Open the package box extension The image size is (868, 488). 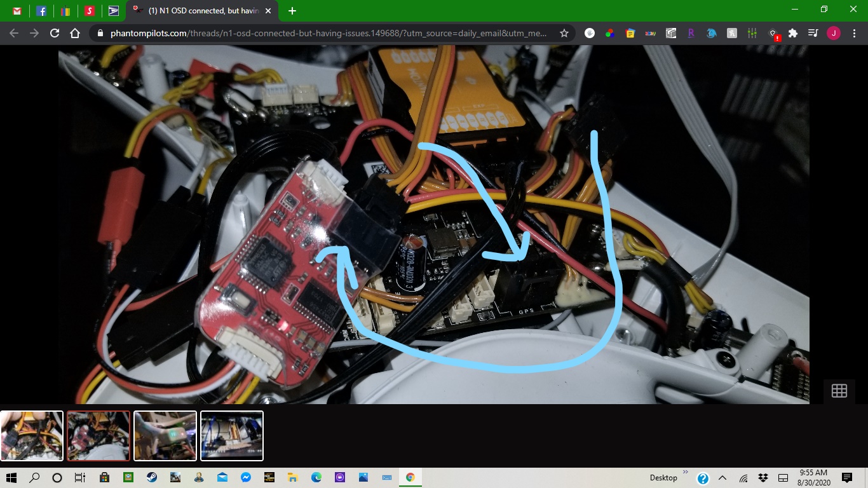click(671, 33)
